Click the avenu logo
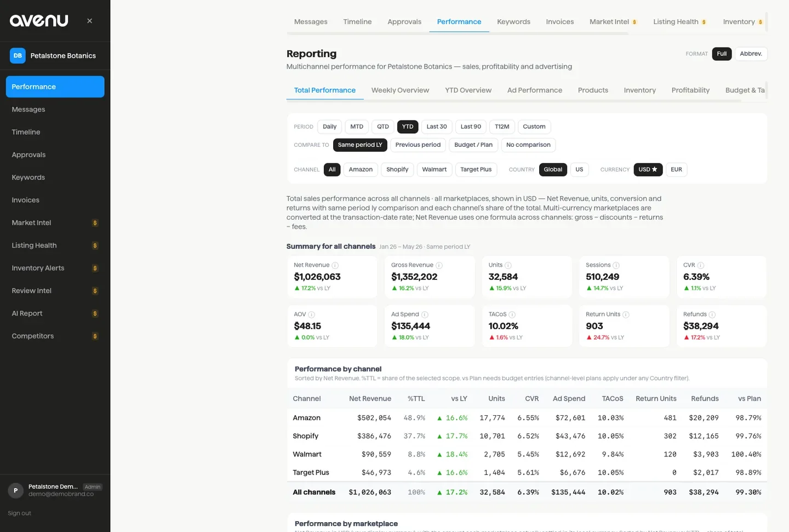This screenshot has width=789, height=532. click(39, 20)
